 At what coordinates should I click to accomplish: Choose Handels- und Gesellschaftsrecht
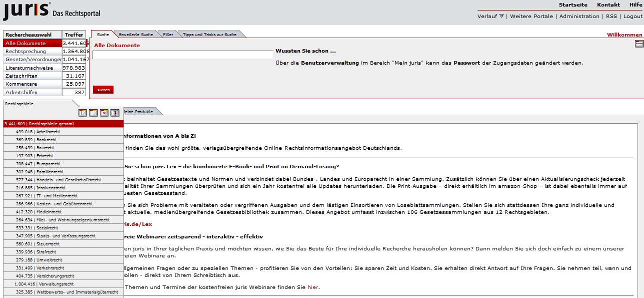click(63, 180)
